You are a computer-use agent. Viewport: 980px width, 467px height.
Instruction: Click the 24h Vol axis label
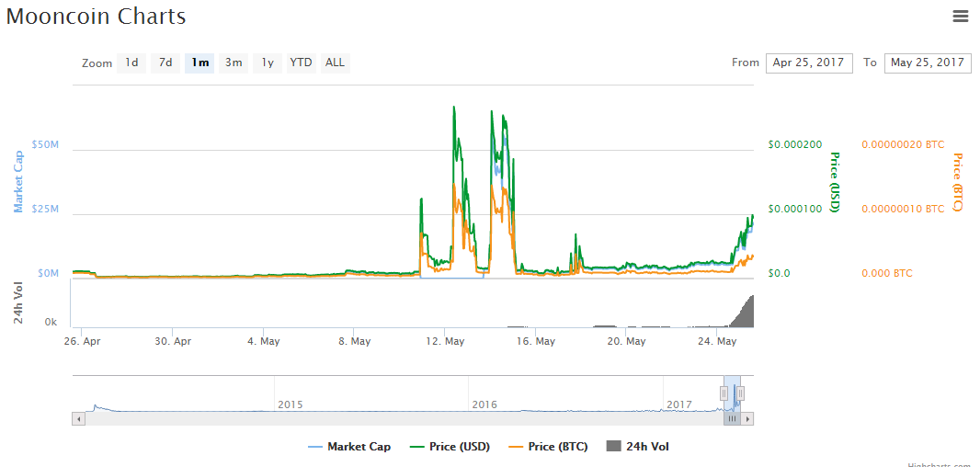coord(18,303)
